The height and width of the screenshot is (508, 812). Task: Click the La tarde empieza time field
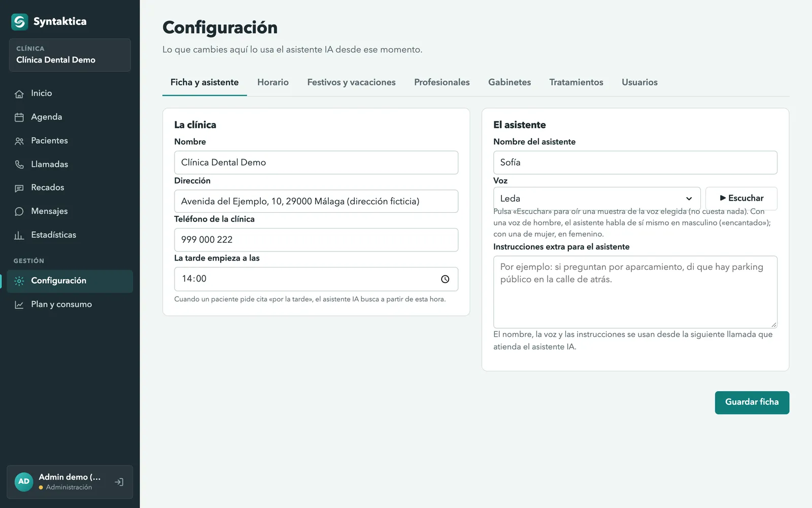[x=316, y=279]
